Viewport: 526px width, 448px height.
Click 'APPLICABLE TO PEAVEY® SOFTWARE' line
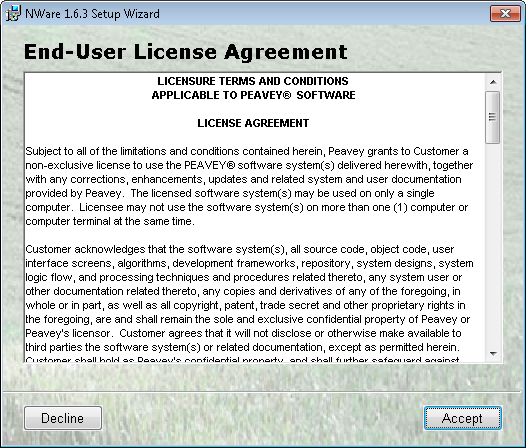click(253, 95)
